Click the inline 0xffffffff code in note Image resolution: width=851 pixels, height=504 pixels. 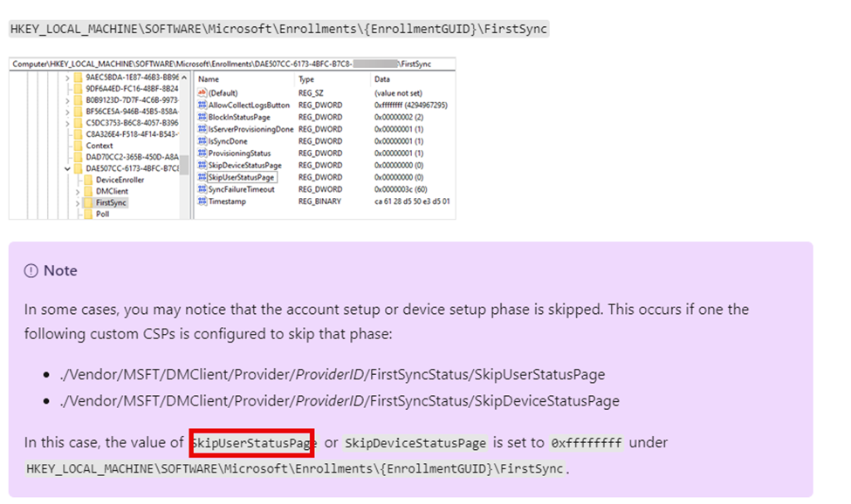[x=587, y=443]
